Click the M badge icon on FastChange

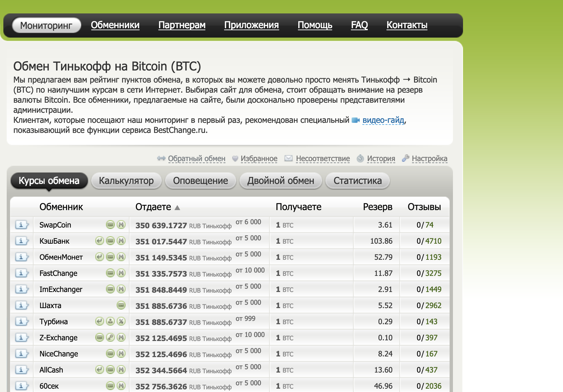pos(121,273)
